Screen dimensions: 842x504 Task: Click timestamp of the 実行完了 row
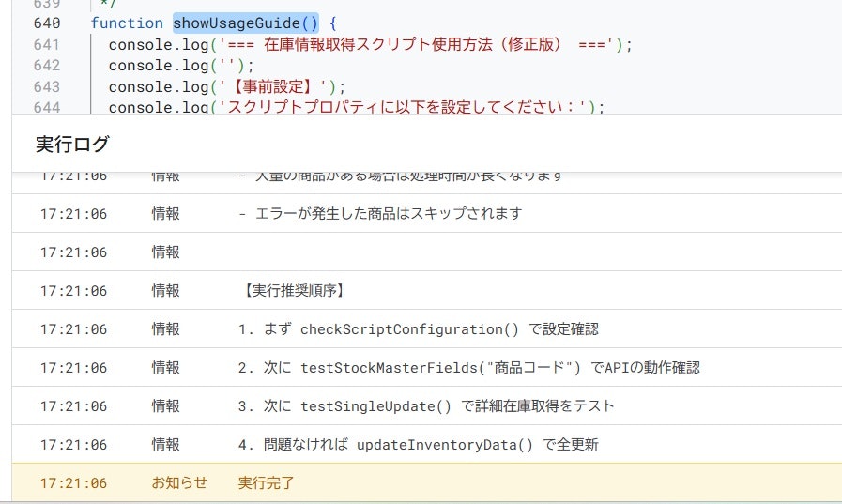pos(73,483)
